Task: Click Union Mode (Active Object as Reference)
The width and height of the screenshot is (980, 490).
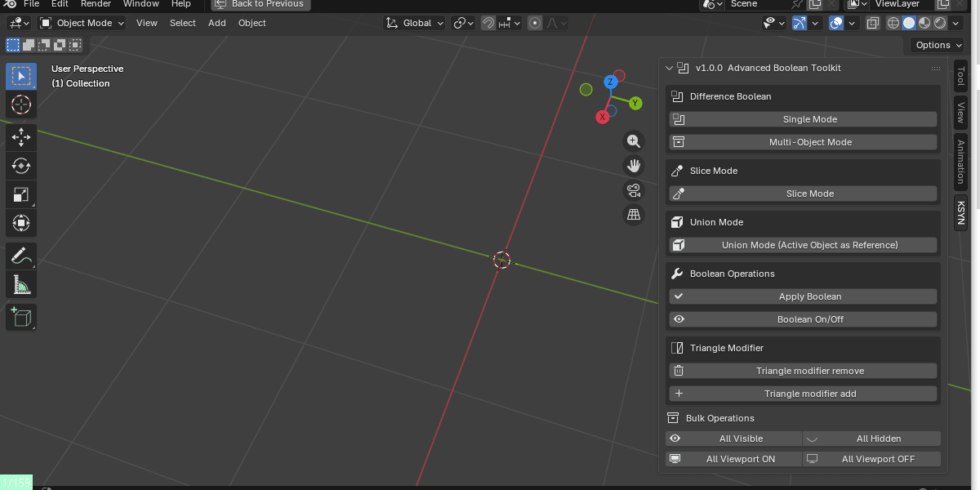Action: click(x=803, y=245)
